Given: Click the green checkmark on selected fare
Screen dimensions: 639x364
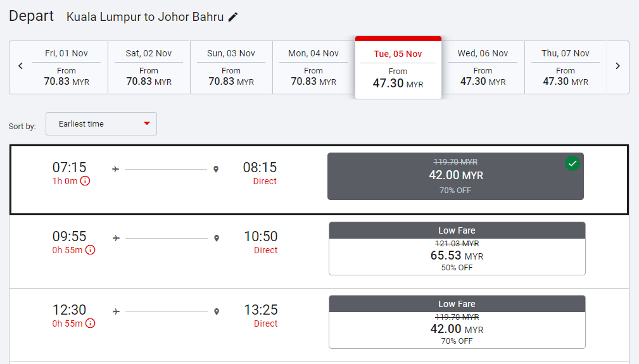Looking at the screenshot, I should (x=573, y=164).
